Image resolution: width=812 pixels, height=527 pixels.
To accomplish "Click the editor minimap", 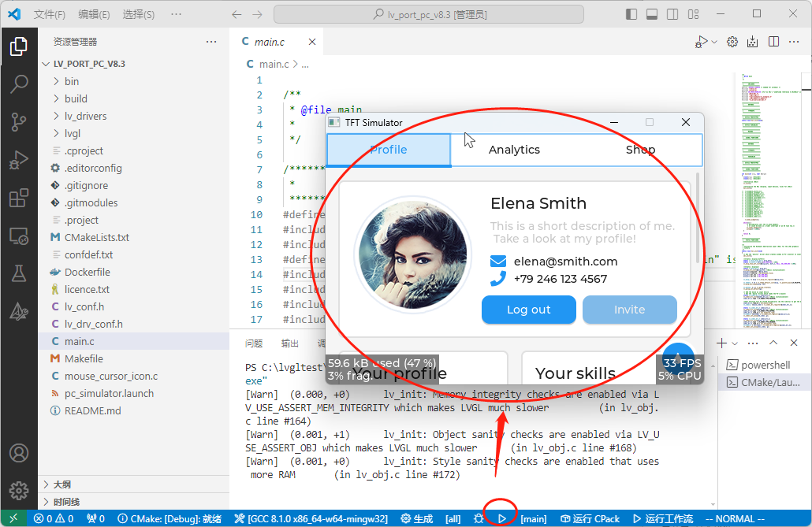I will point(767,201).
